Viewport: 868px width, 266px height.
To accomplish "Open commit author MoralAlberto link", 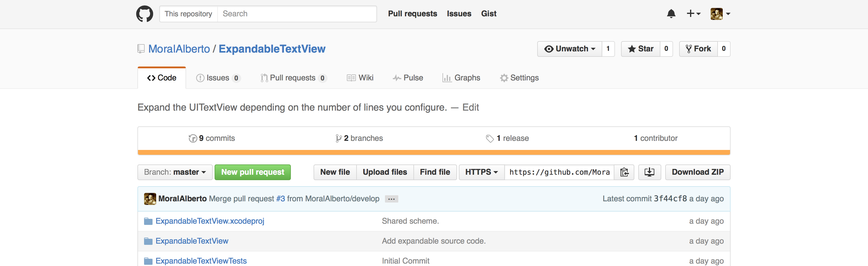I will point(182,199).
